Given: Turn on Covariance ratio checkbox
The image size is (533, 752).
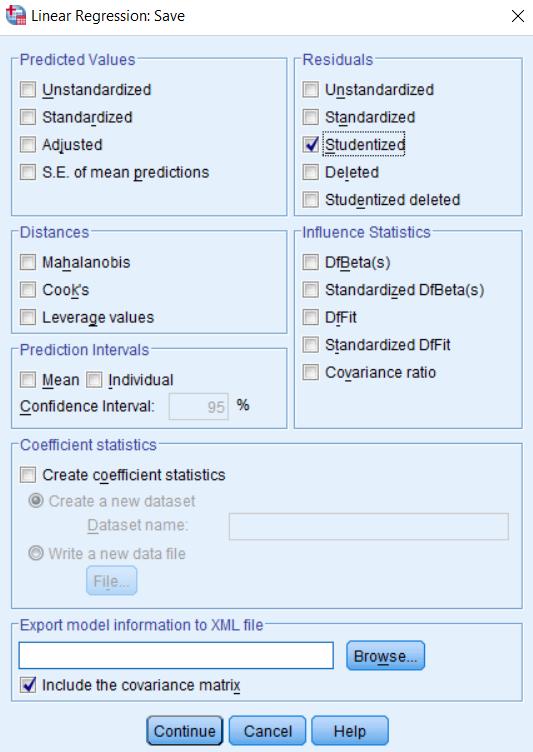Looking at the screenshot, I should click(x=311, y=372).
